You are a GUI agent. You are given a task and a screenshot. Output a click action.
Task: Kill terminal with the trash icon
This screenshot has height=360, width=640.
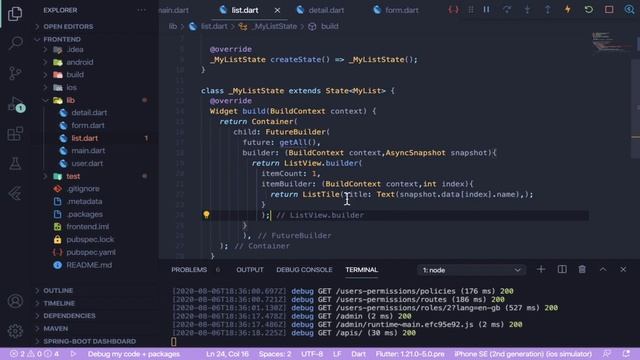pos(582,269)
